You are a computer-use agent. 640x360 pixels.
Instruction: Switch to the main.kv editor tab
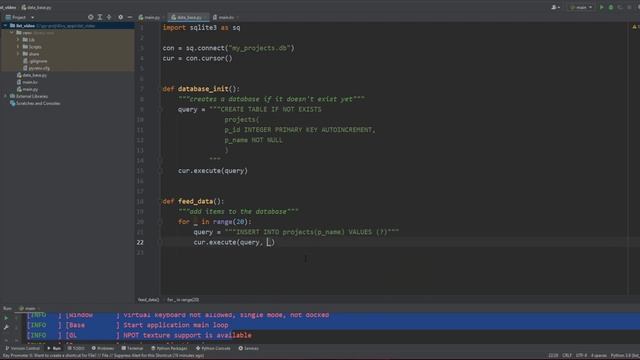[x=226, y=17]
